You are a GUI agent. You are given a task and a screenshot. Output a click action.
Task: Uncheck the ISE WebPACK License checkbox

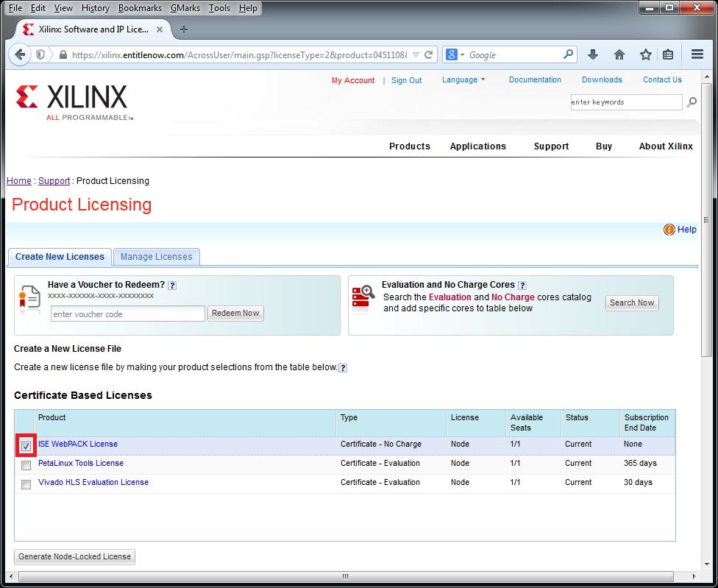click(26, 446)
